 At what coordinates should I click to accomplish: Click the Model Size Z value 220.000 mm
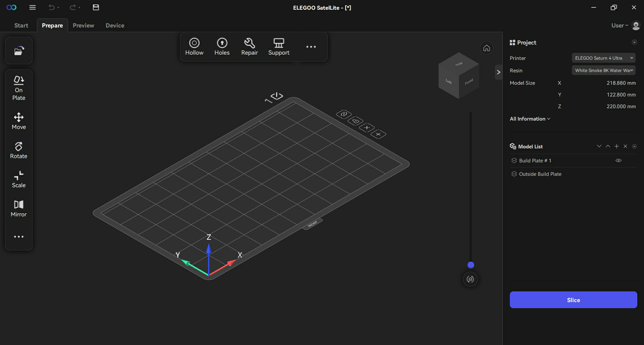[621, 106]
